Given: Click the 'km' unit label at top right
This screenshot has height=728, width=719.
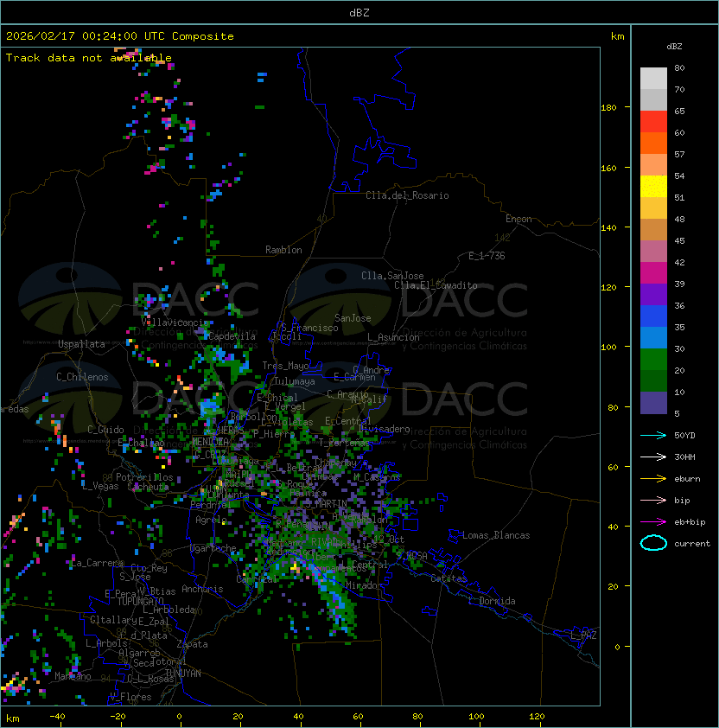Looking at the screenshot, I should [x=617, y=36].
